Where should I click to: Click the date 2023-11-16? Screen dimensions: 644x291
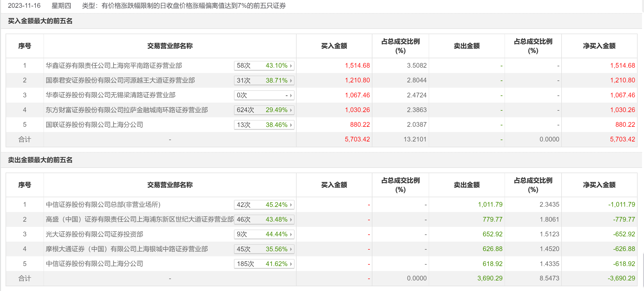(x=24, y=6)
